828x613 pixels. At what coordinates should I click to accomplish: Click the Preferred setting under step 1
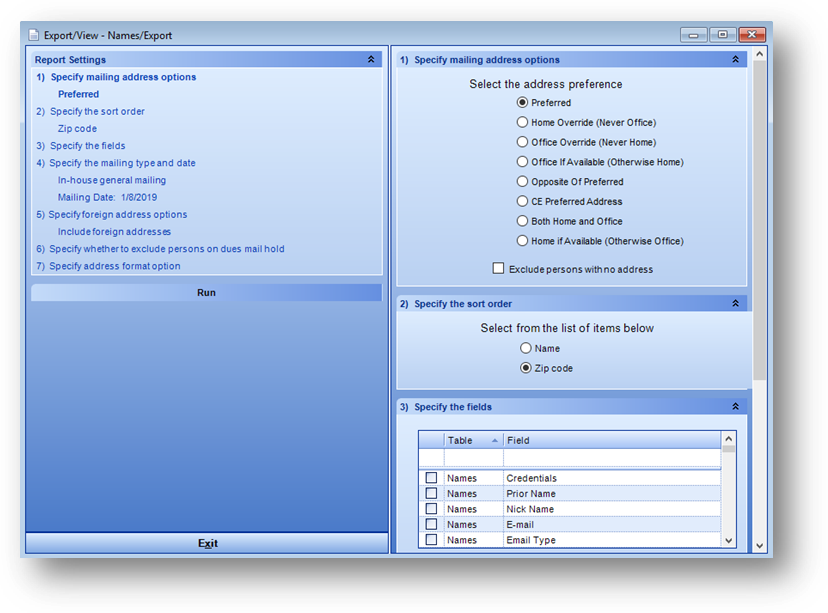(79, 94)
